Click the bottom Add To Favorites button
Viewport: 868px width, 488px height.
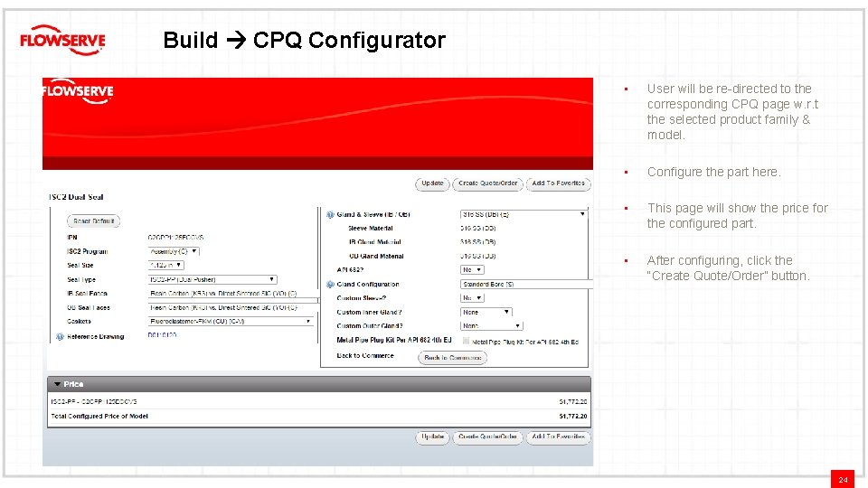click(559, 437)
